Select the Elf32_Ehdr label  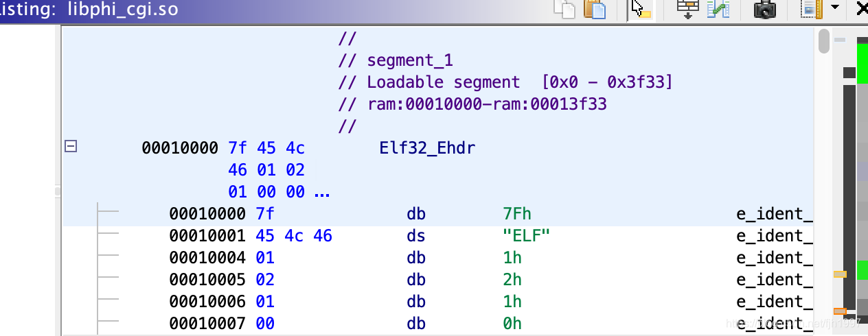pos(427,148)
